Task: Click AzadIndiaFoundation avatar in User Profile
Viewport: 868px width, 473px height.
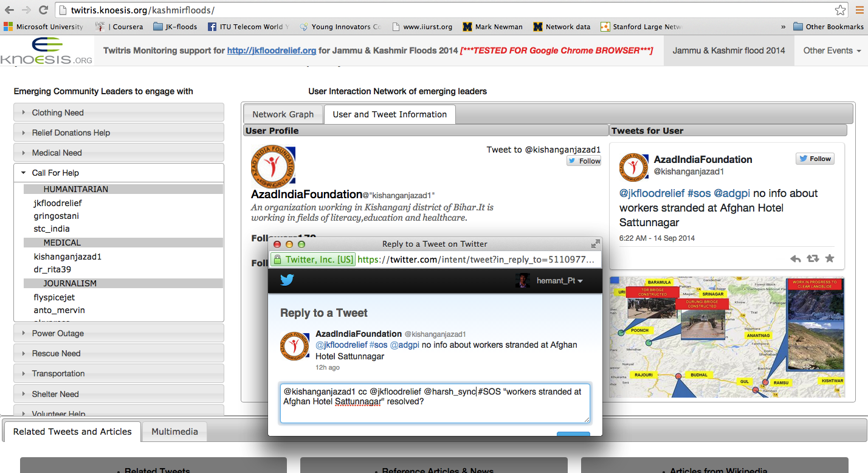Action: click(x=273, y=167)
